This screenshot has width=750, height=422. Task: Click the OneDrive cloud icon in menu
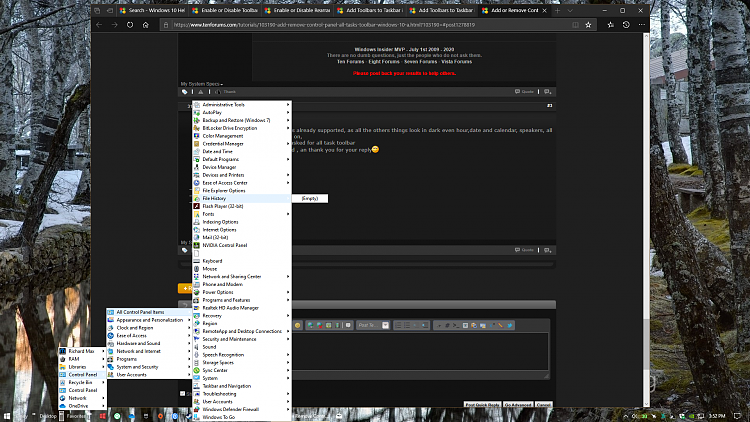63,406
